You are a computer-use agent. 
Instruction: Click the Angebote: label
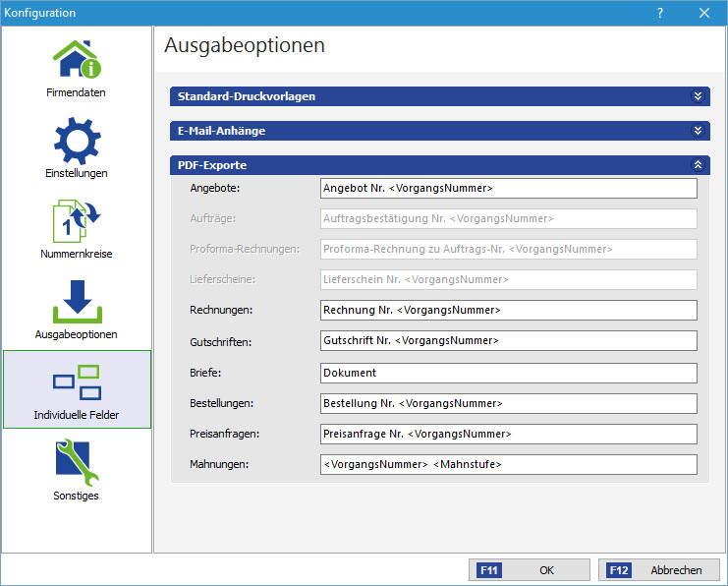215,188
